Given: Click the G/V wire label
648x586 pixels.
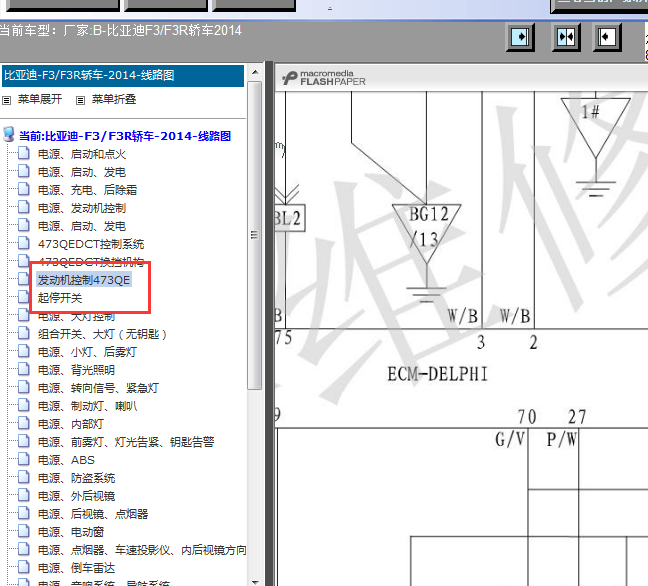Looking at the screenshot, I should pos(510,439).
